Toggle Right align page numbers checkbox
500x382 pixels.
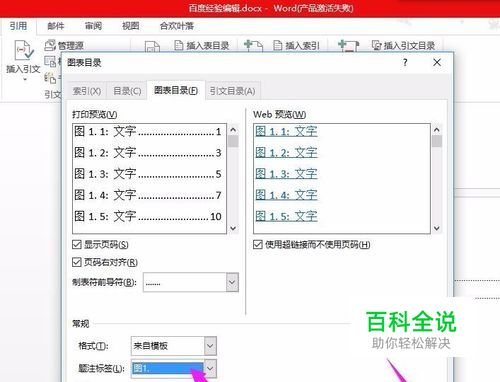(x=77, y=262)
